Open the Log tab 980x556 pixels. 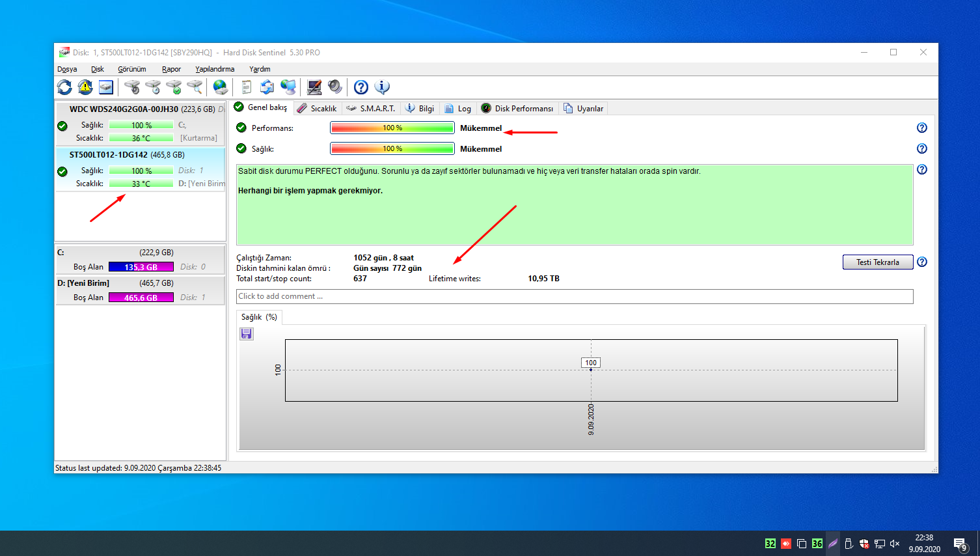pos(457,109)
